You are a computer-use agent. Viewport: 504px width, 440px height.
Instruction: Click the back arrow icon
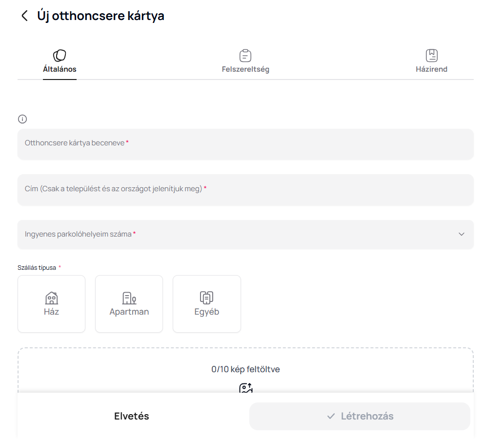pyautogui.click(x=24, y=16)
